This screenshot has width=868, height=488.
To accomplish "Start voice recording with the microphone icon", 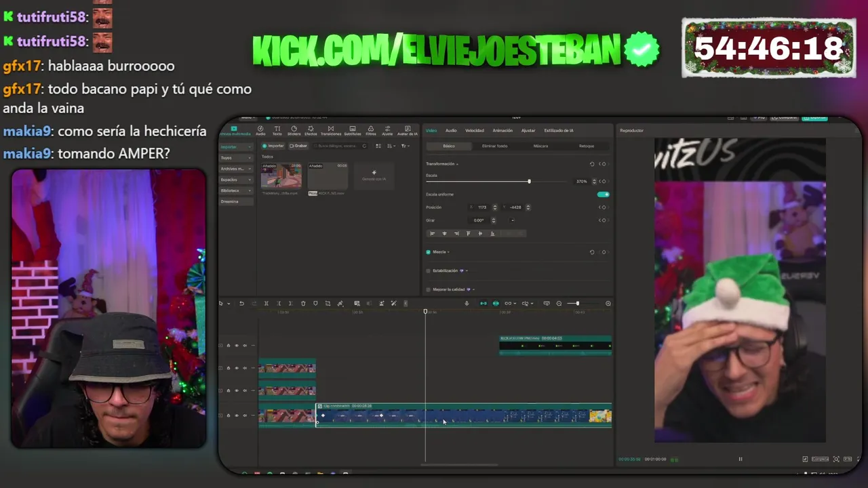I will coord(467,304).
